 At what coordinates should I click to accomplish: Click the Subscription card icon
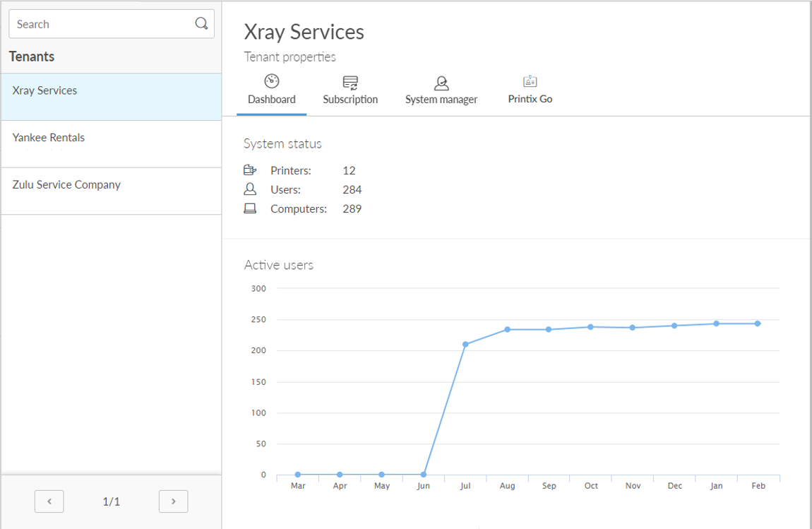350,83
